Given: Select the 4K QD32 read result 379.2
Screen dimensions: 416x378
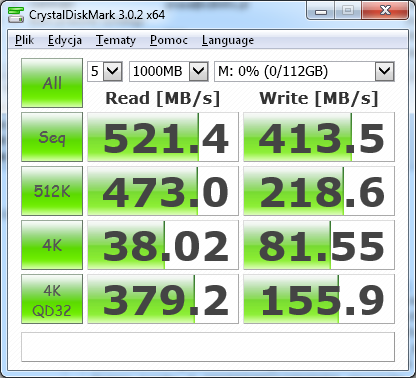Looking at the screenshot, I should 163,299.
